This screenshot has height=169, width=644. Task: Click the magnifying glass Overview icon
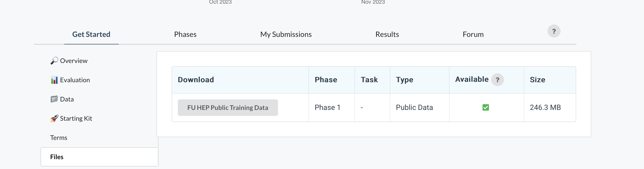(x=54, y=60)
